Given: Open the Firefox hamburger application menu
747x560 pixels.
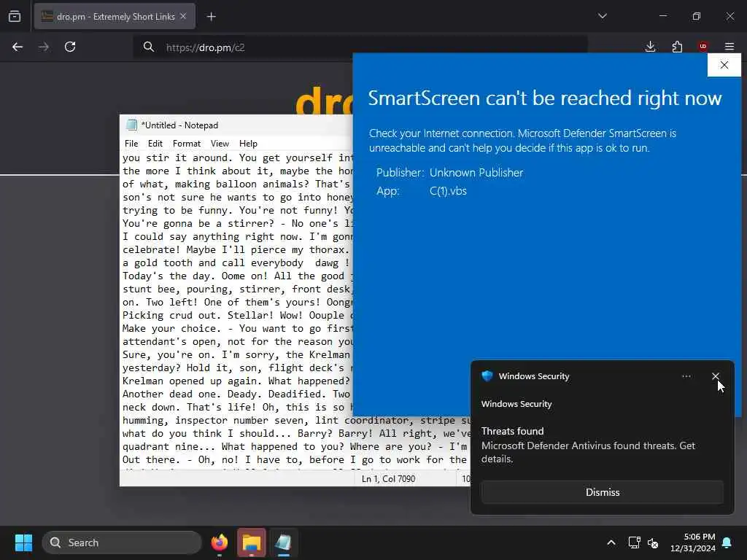Looking at the screenshot, I should (x=729, y=47).
